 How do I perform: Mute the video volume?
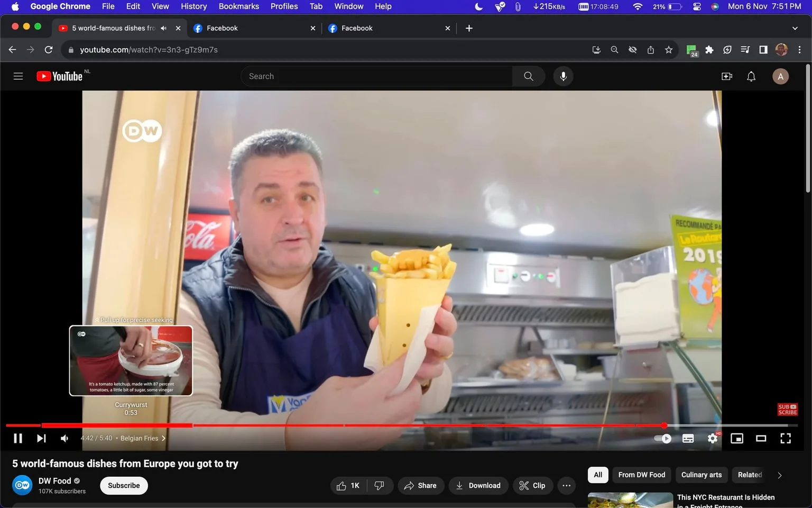[64, 438]
